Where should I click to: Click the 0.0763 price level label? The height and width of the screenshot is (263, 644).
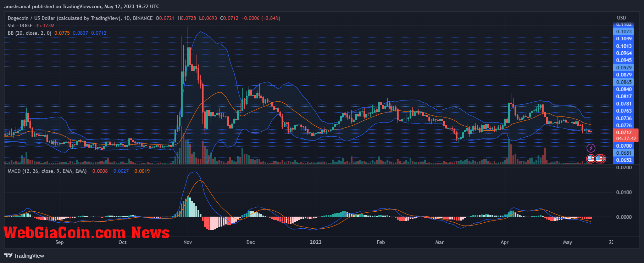tap(623, 111)
